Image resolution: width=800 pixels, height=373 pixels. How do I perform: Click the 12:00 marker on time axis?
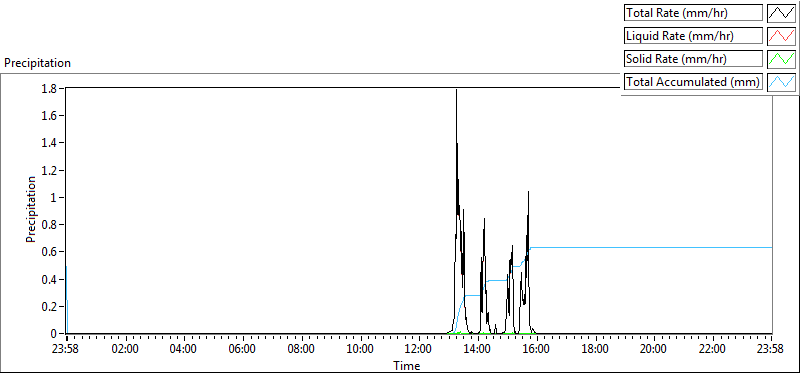[x=419, y=349]
